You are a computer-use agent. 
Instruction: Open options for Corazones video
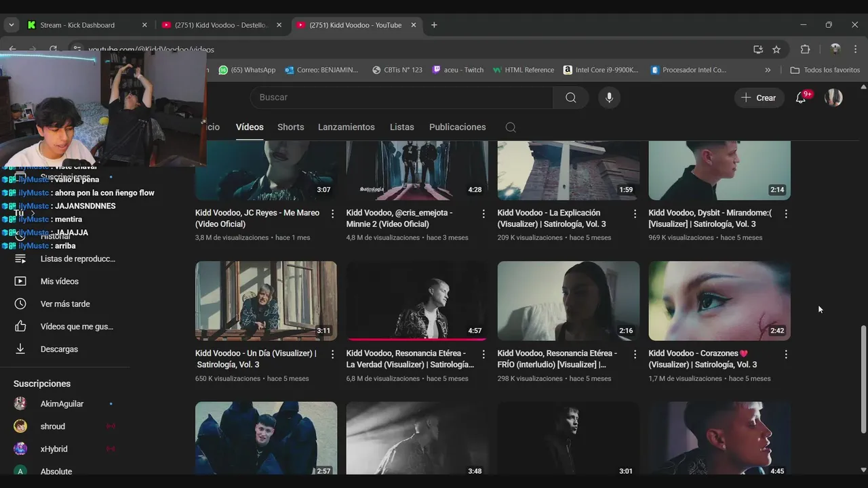[x=786, y=354]
